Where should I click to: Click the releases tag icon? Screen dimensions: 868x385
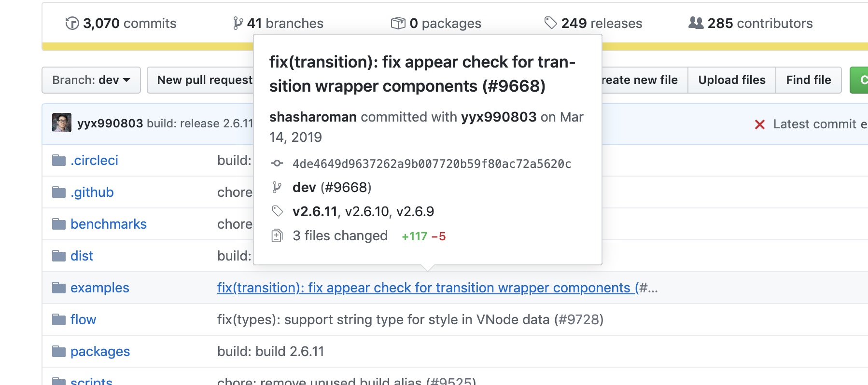pos(550,23)
